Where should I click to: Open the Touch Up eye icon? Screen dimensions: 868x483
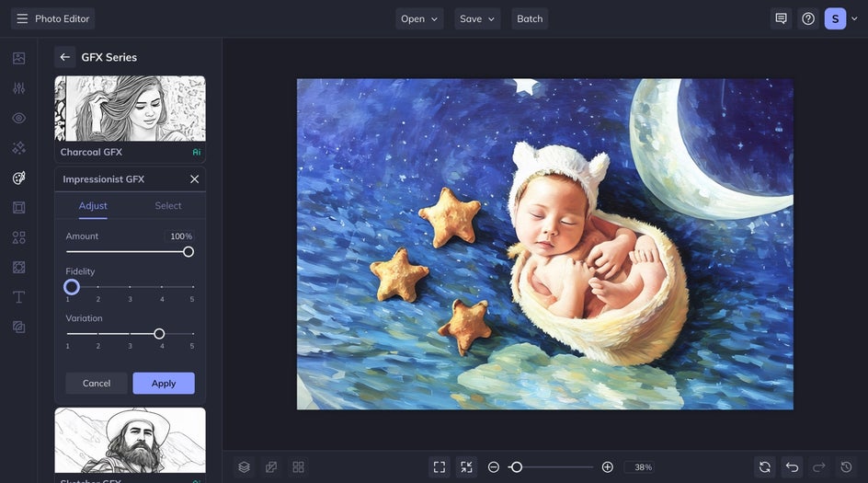18,118
